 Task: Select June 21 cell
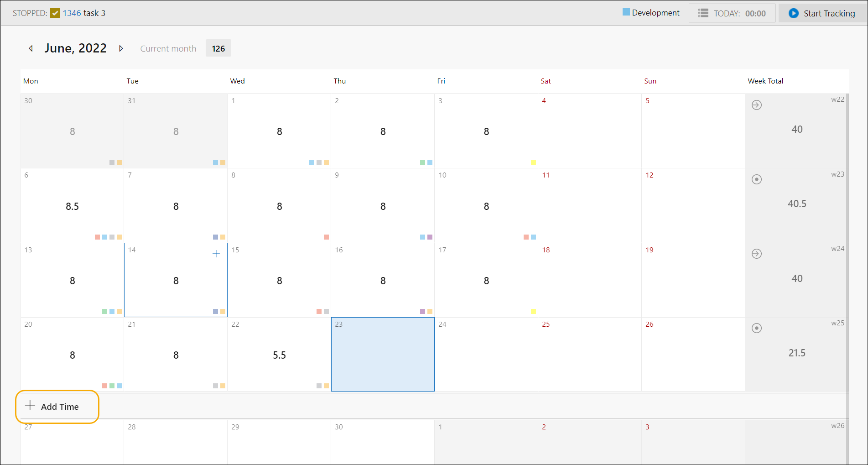tap(176, 355)
